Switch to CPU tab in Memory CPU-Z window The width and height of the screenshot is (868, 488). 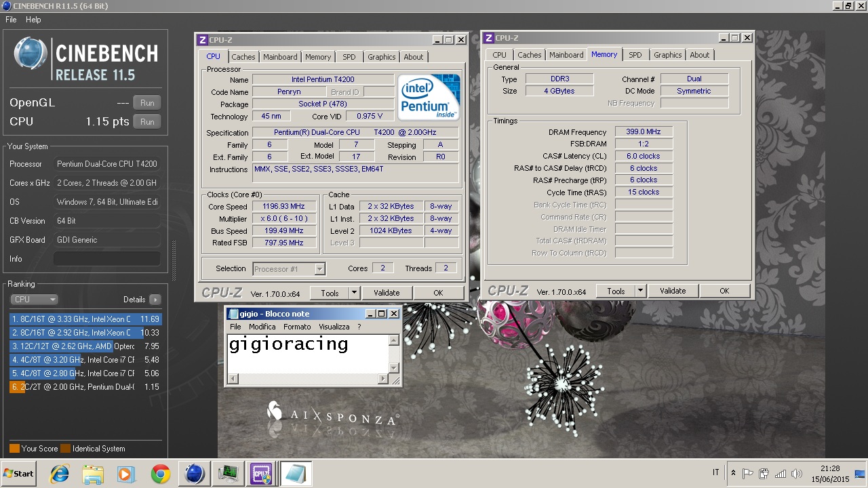pos(499,55)
